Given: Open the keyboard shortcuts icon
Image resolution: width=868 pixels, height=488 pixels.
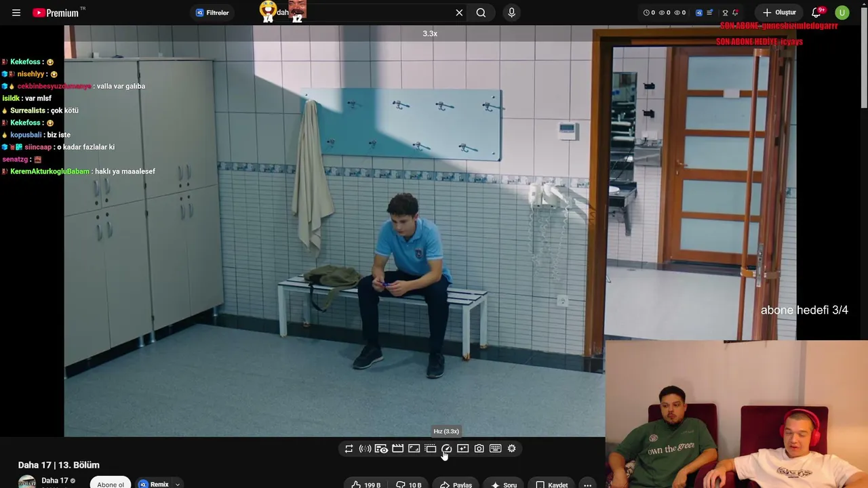Looking at the screenshot, I should pyautogui.click(x=495, y=449).
